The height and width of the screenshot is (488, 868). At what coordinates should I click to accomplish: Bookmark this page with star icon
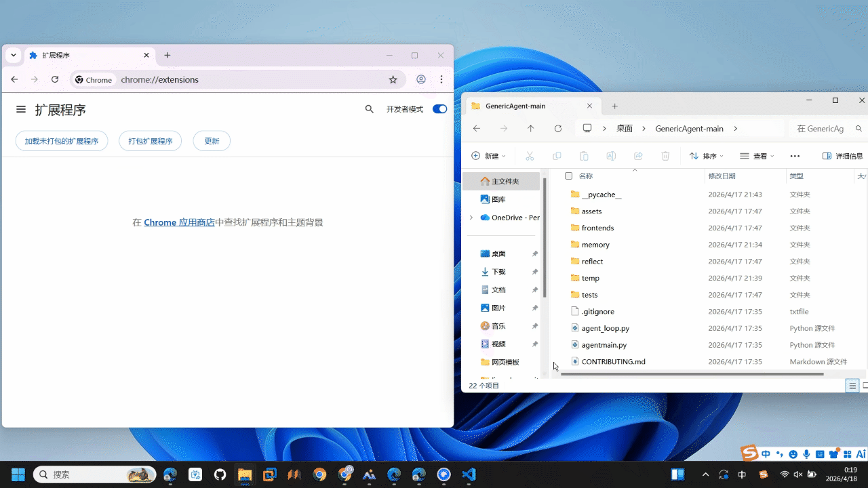393,79
